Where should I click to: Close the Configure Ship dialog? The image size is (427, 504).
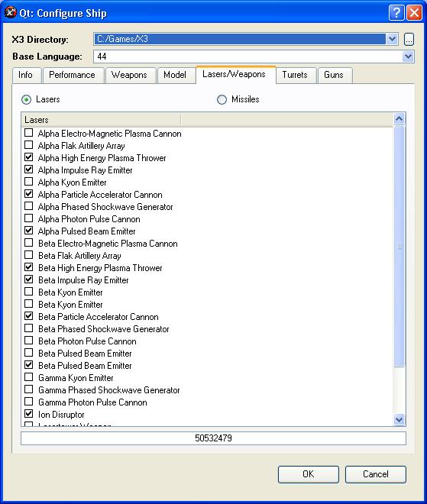coord(414,13)
